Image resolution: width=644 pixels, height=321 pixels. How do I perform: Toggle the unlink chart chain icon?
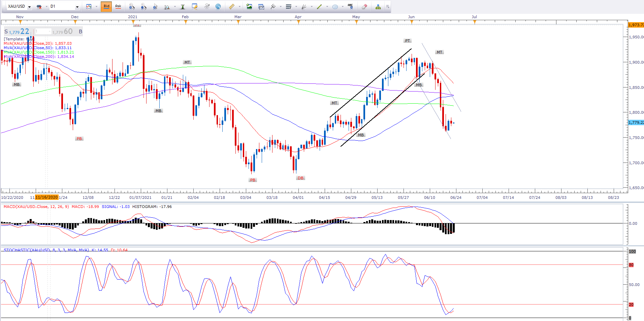(x=39, y=6)
